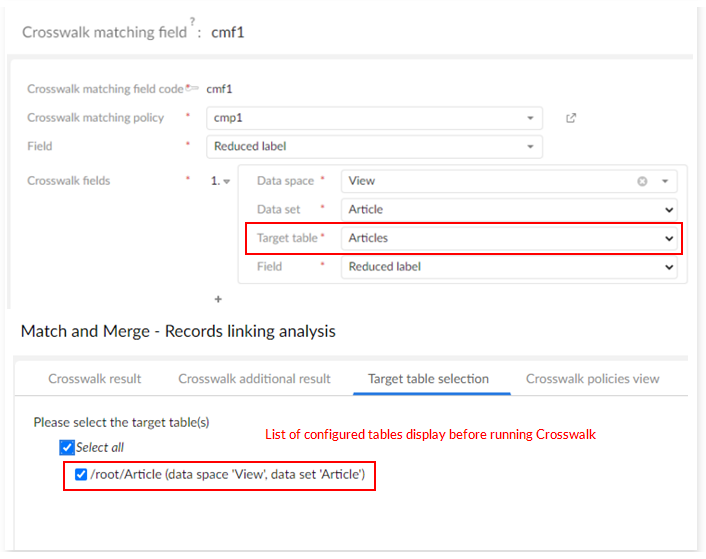Open the crosswalk field Reduced label dropdown
This screenshot has width=706, height=559.
669,267
